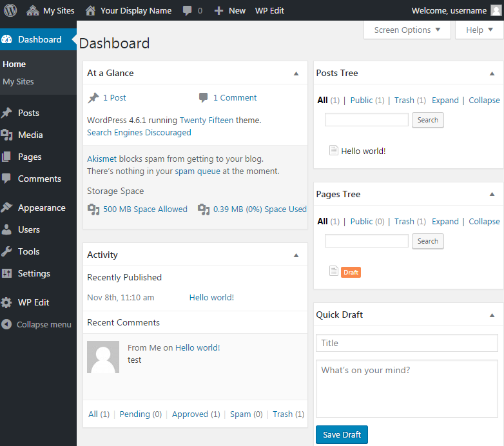This screenshot has height=446, width=504.
Task: Click the home icon beside Your Display Name
Action: (x=90, y=10)
